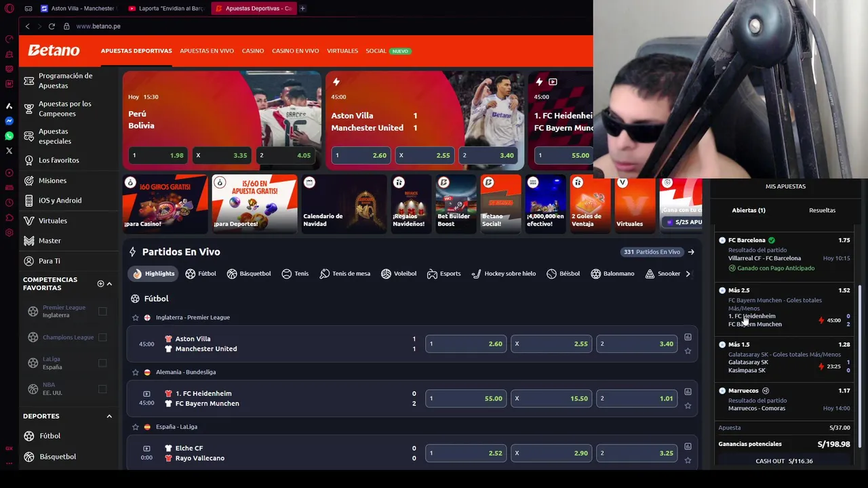This screenshot has width=868, height=488.
Task: Open Misiones target icon in sidebar
Action: tap(28, 180)
